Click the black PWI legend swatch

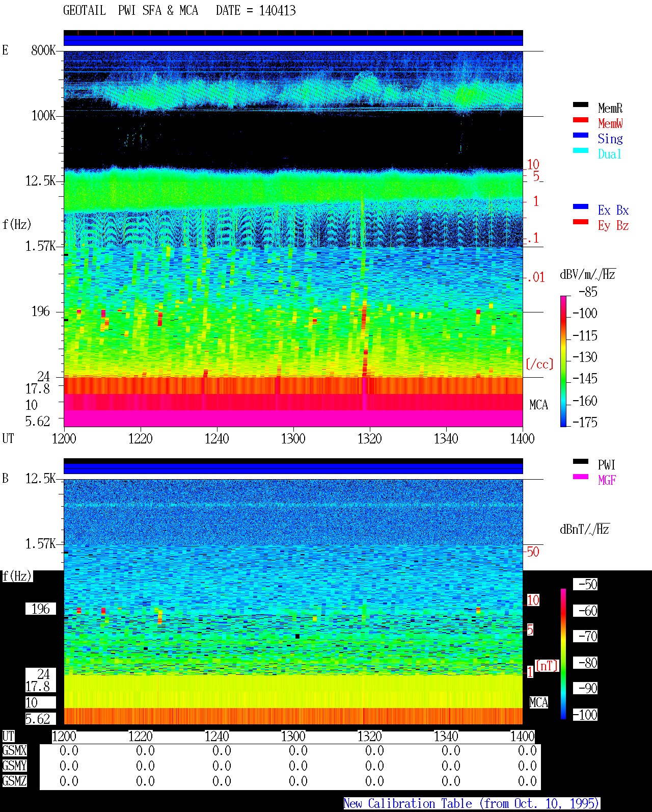pyautogui.click(x=581, y=461)
